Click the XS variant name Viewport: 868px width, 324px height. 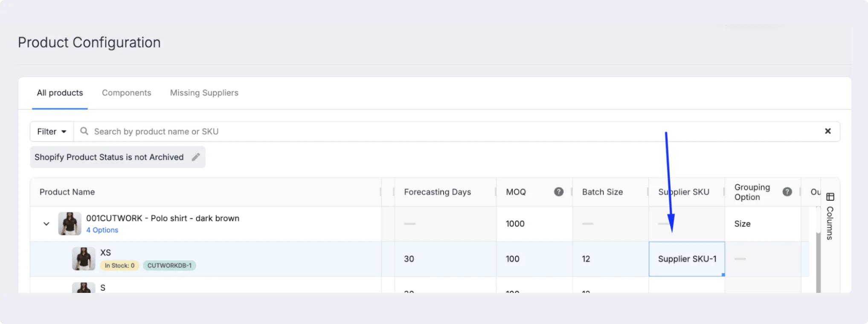coord(105,252)
